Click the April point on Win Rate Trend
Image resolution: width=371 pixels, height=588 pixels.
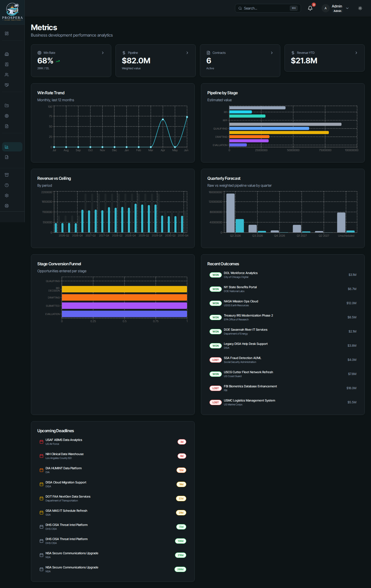pos(163,120)
